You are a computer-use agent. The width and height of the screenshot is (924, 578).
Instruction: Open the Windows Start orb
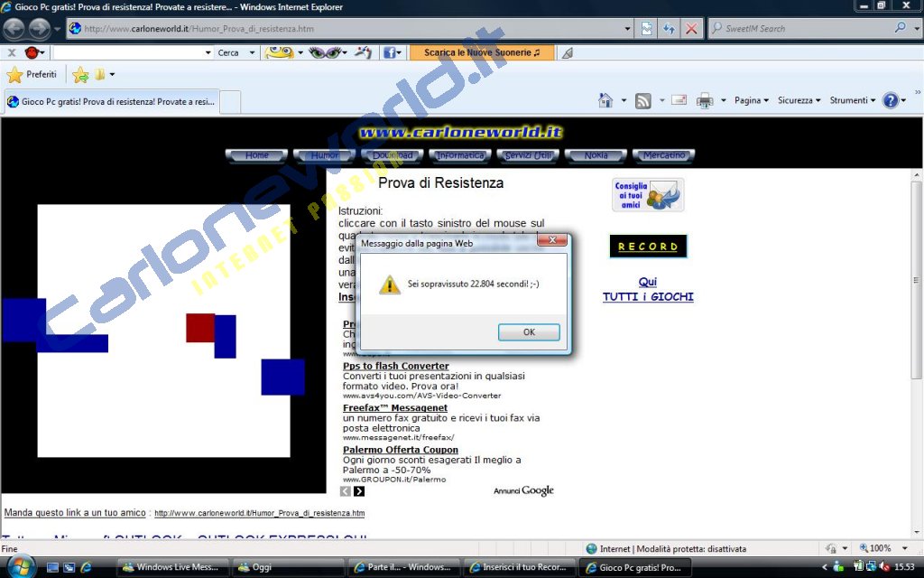pos(20,566)
